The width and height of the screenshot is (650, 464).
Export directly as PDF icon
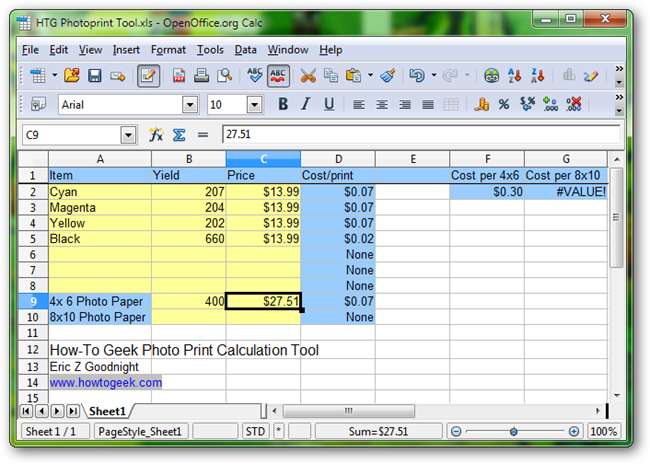point(179,75)
